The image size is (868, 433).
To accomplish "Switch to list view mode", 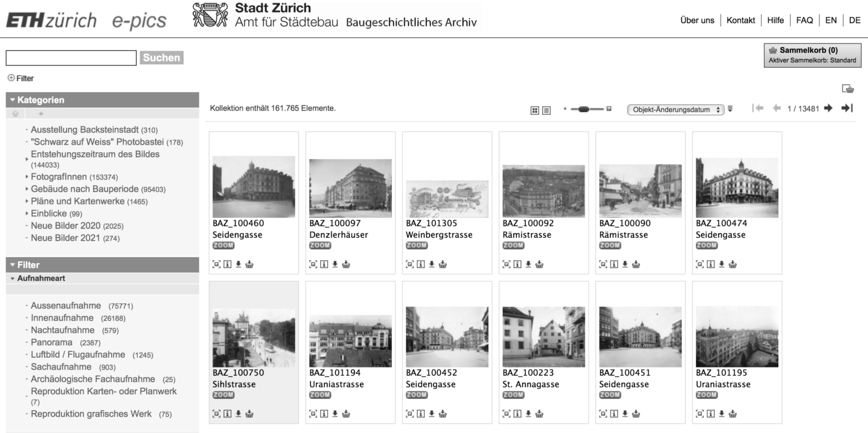I will 547,108.
